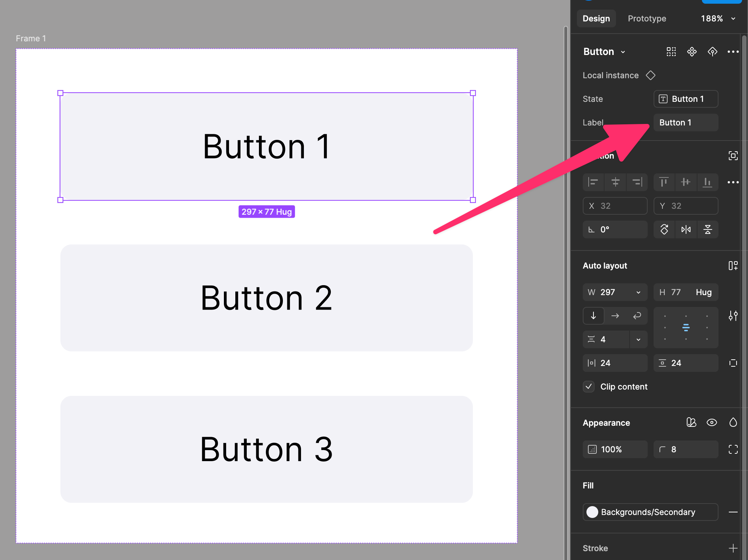
Task: Click the Backgrounds/Secondary fill style name
Action: pyautogui.click(x=648, y=512)
